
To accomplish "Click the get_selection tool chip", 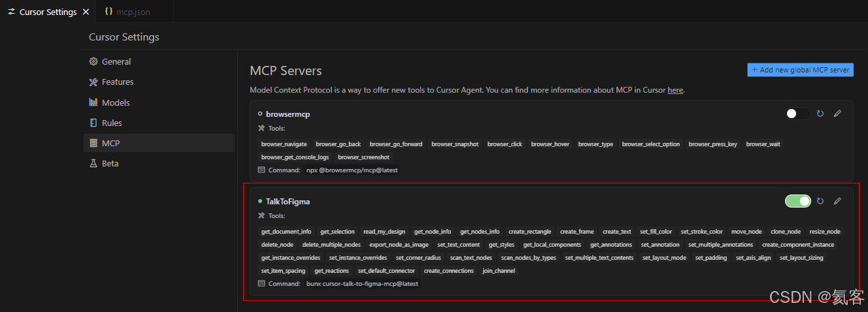I will (x=337, y=232).
